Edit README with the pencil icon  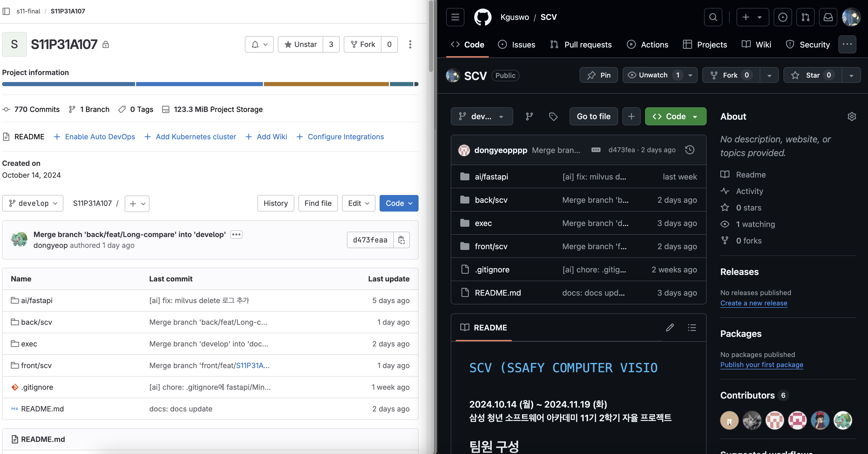coord(670,328)
